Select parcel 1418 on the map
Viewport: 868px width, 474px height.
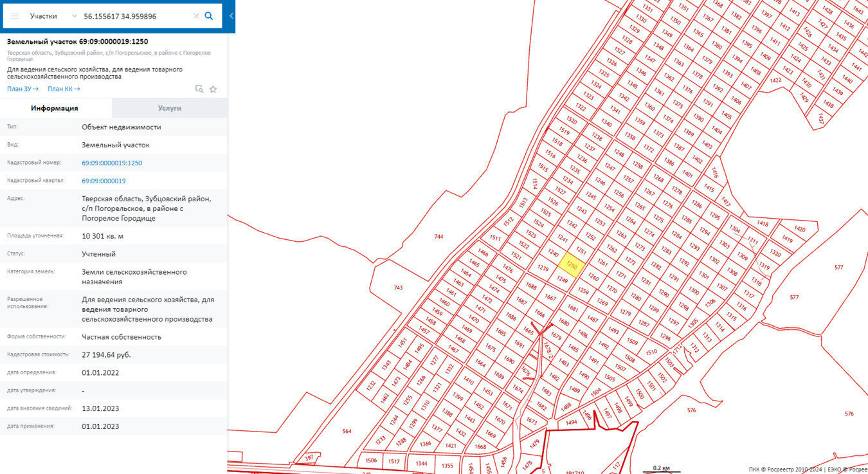tap(763, 224)
